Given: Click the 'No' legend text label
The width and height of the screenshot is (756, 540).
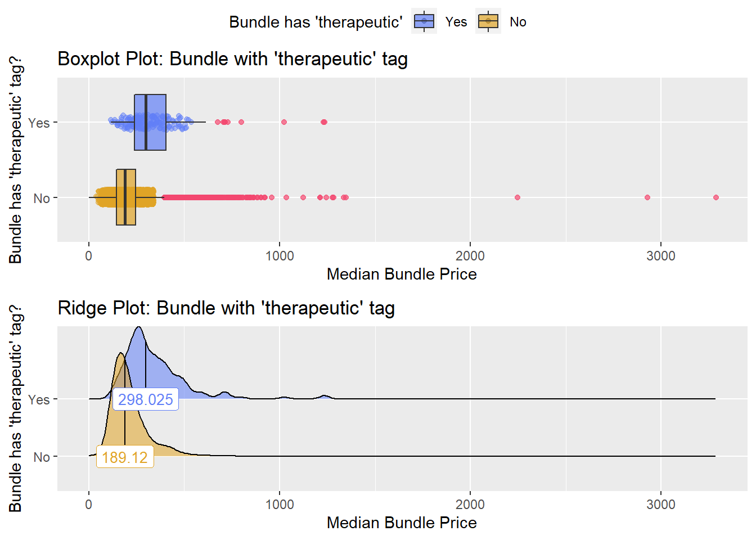Looking at the screenshot, I should coord(518,22).
